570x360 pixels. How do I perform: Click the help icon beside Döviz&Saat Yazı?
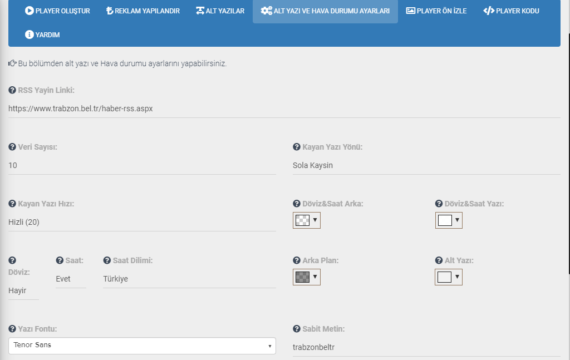coord(439,204)
